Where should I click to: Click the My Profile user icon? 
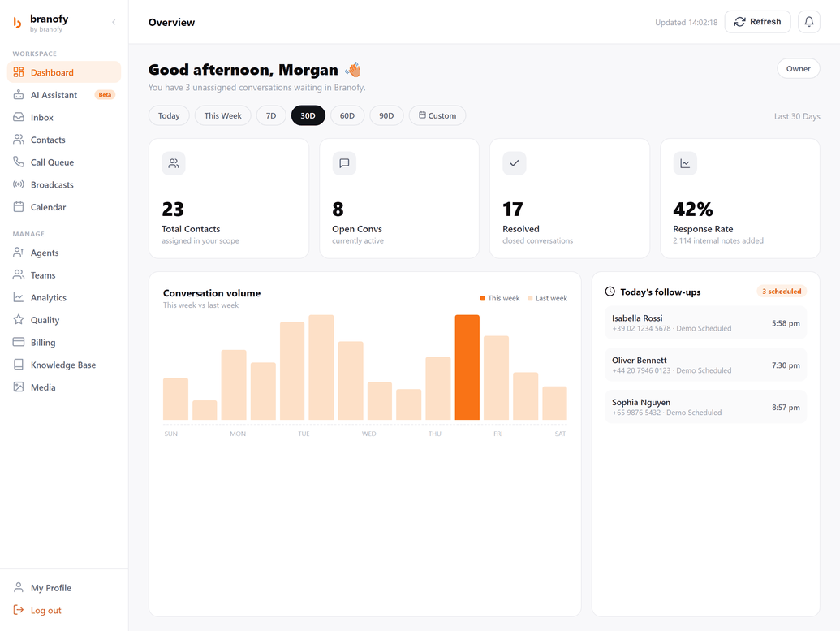pos(19,588)
